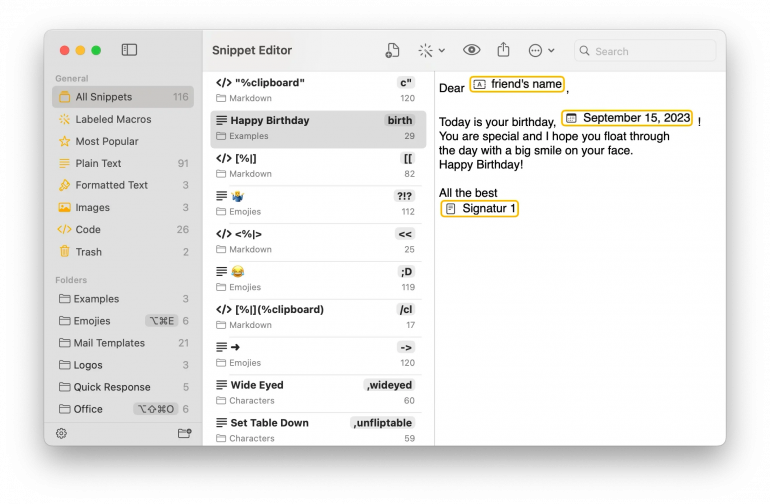Open the ellipsis more options dropdown
This screenshot has height=504, width=770.
click(541, 50)
